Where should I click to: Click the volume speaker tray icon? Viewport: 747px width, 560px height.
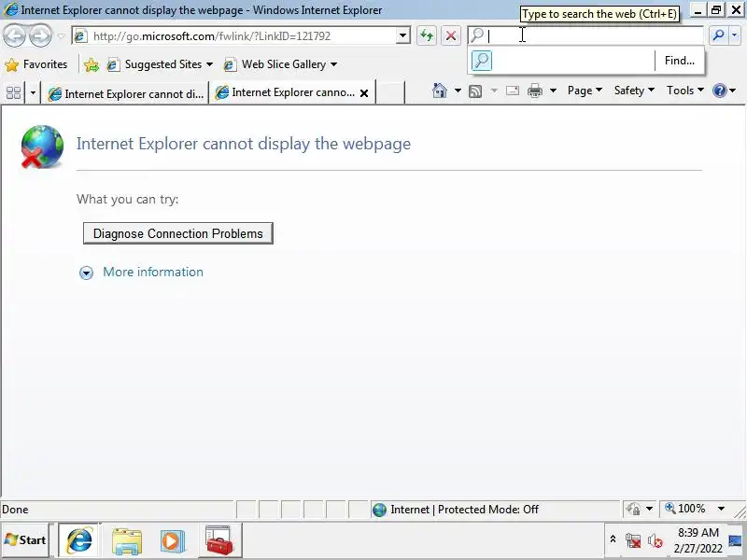(655, 541)
